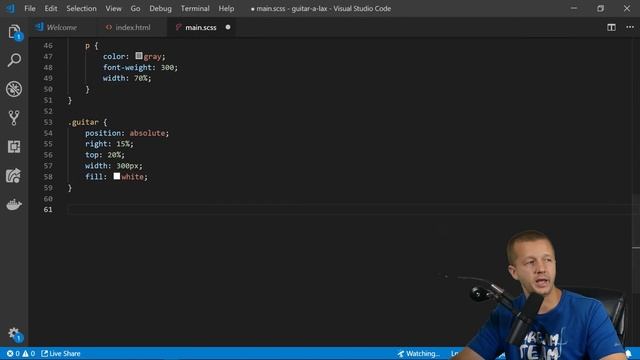Image resolution: width=640 pixels, height=360 pixels.
Task: Open the Debug view (bug icon)
Action: click(14, 89)
